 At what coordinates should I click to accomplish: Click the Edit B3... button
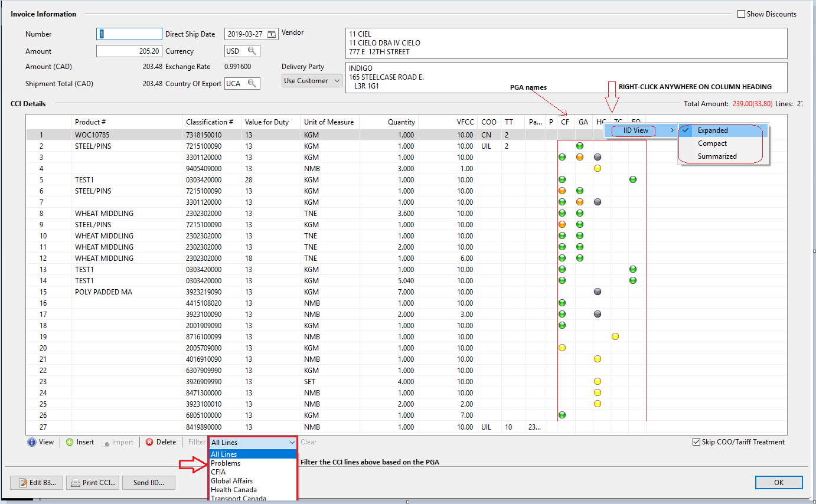37,483
